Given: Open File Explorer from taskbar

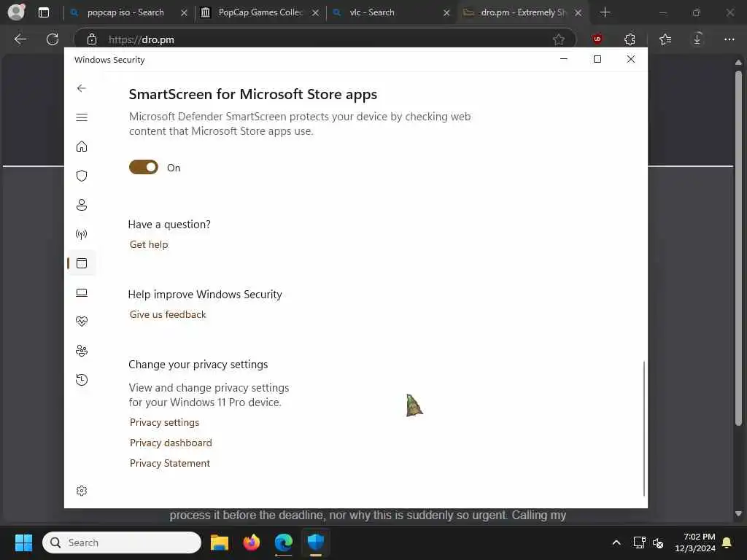Looking at the screenshot, I should click(x=220, y=542).
